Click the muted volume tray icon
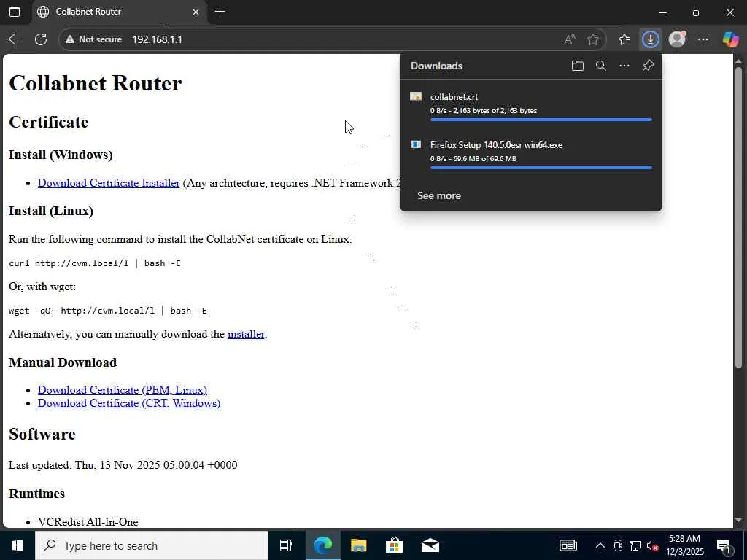 [653, 545]
